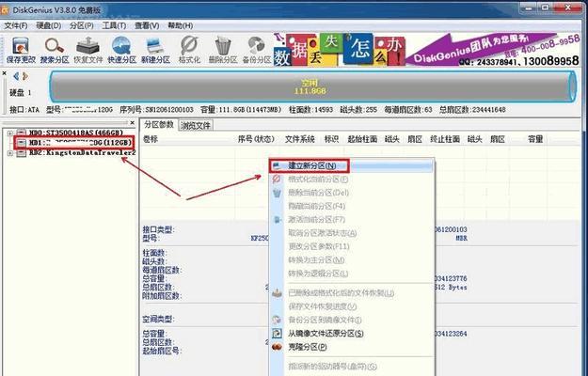588x376 pixels.
Task: Open the 分区(P) menu
Action: [82, 25]
